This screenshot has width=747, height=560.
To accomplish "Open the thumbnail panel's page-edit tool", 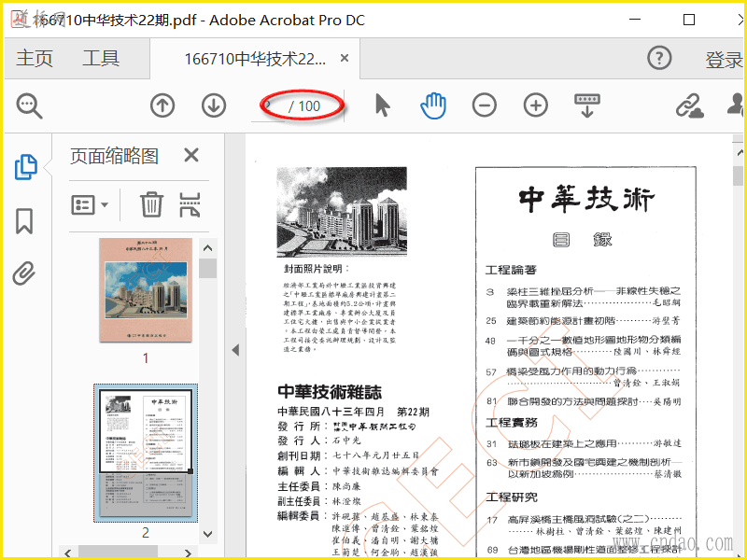I will click(190, 204).
